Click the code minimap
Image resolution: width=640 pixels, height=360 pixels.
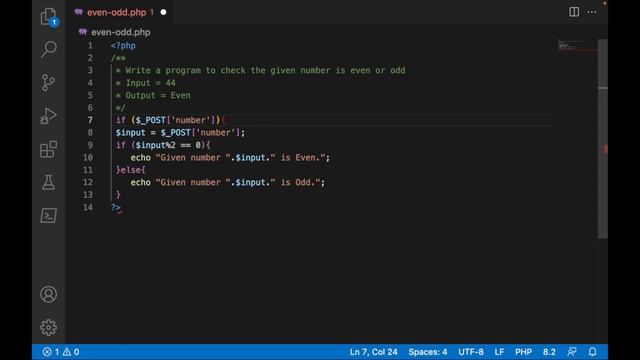tap(577, 45)
